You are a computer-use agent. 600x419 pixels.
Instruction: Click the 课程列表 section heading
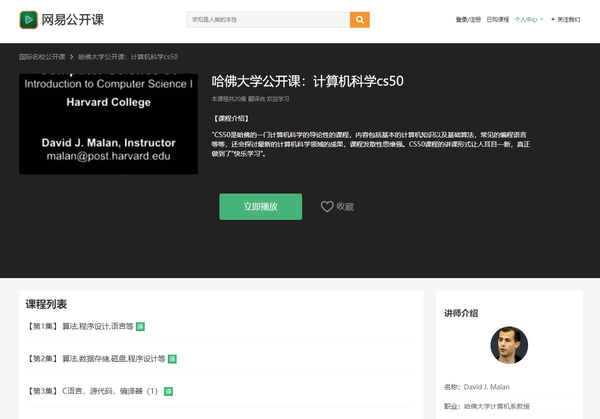click(46, 304)
